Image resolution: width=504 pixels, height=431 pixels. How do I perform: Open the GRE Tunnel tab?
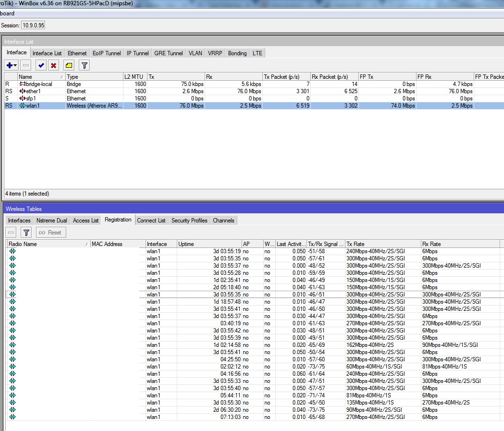pyautogui.click(x=169, y=53)
